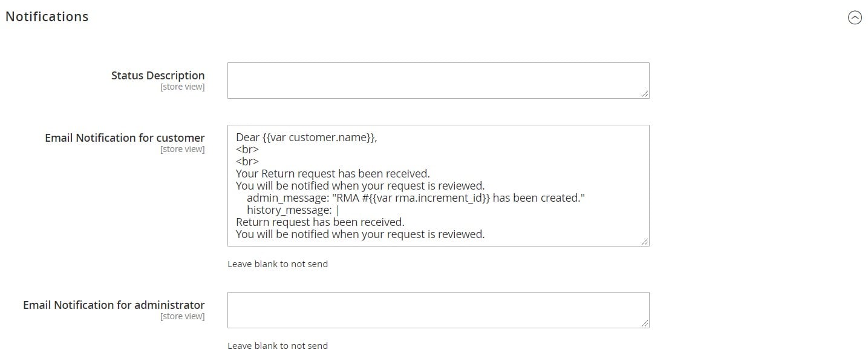Place cursor on the 'Dear {{var customer.name}}' line
Viewport: 868px width, 361px height.
tap(307, 137)
